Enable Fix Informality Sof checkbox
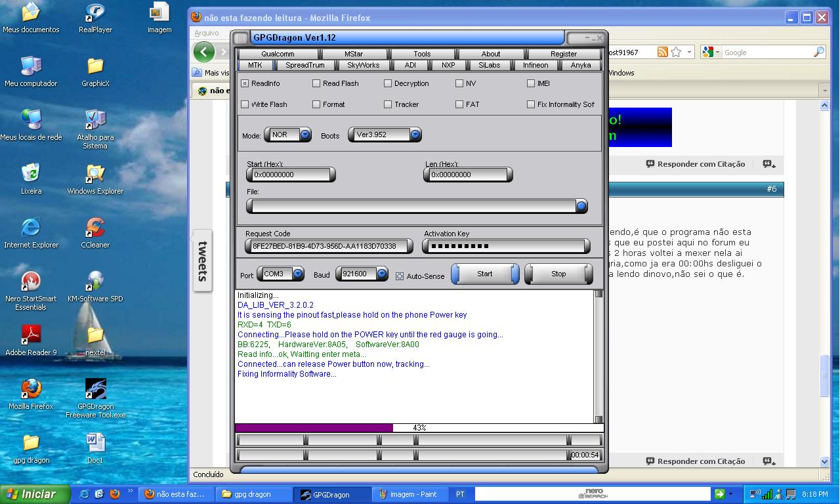The width and height of the screenshot is (840, 504). 531,104
